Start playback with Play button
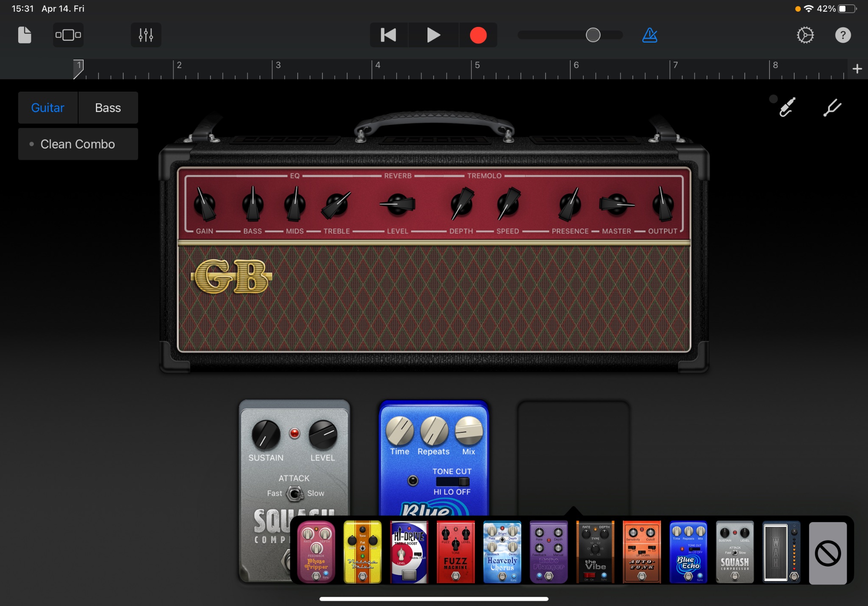 click(433, 35)
